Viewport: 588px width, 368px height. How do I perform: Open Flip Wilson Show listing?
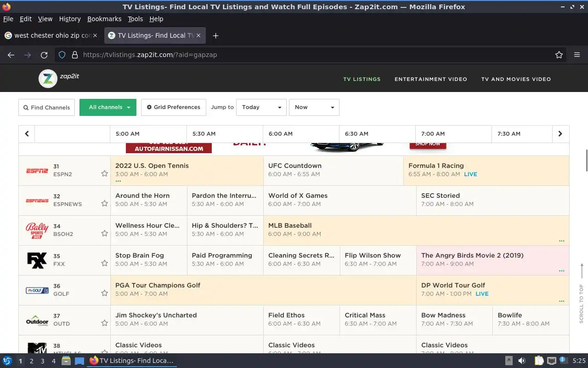pyautogui.click(x=378, y=260)
